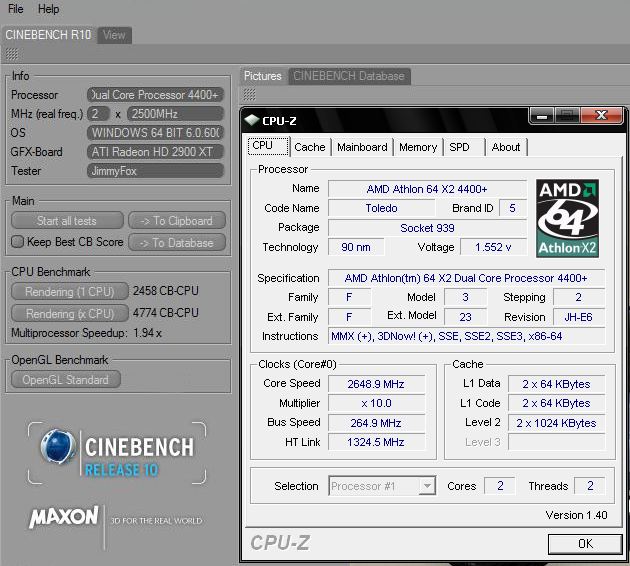630x566 pixels.
Task: Click the Threads value in CPU-Z
Action: 589,486
